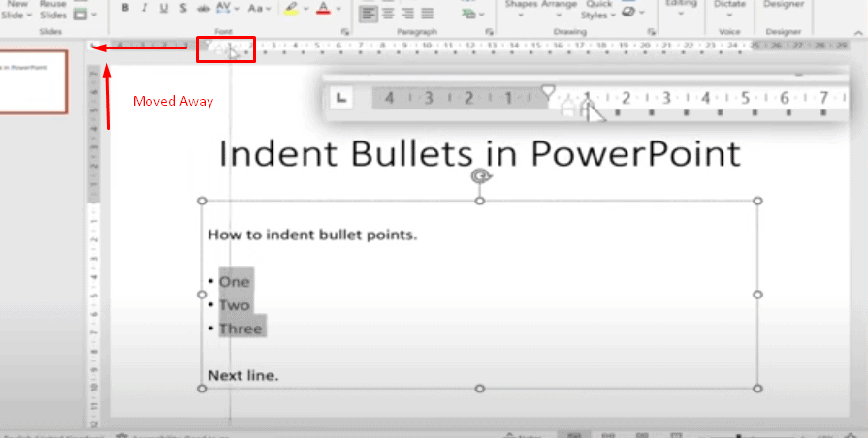This screenshot has width=868, height=438.
Task: Click text How to indent bullet points.
Action: pyautogui.click(x=312, y=235)
